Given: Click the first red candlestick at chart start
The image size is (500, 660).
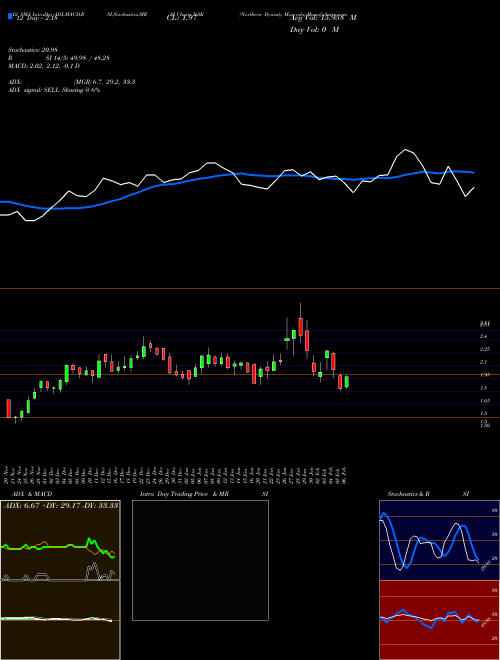Looking at the screenshot, I should coord(8,408).
